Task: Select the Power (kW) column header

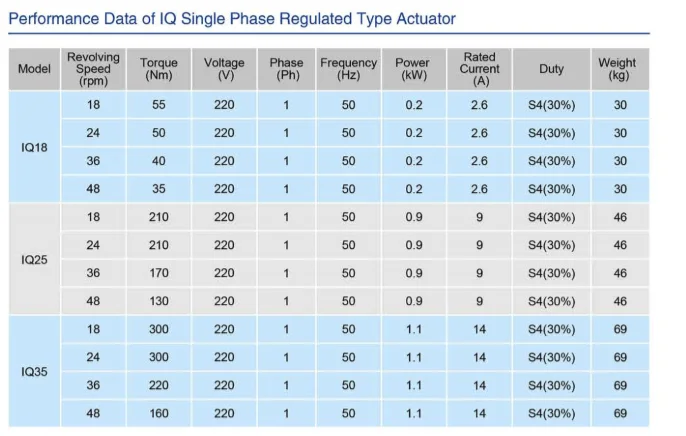Action: pyautogui.click(x=413, y=69)
